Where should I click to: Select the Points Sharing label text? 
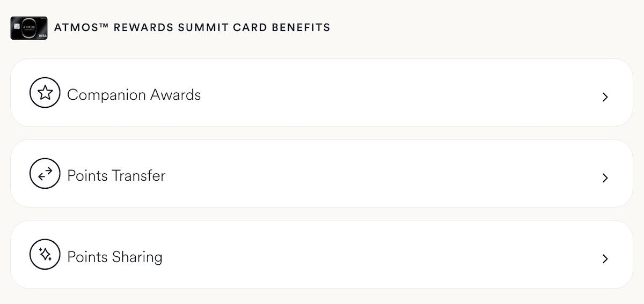point(114,257)
